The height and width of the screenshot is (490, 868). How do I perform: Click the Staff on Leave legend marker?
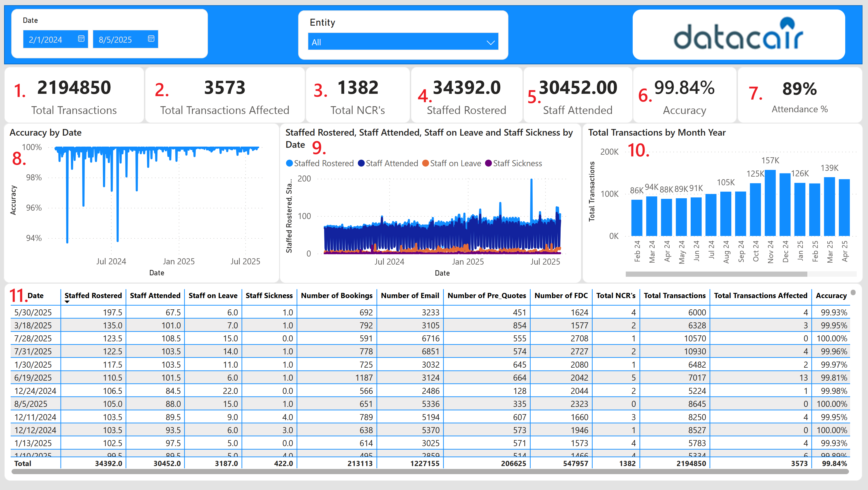tap(425, 163)
